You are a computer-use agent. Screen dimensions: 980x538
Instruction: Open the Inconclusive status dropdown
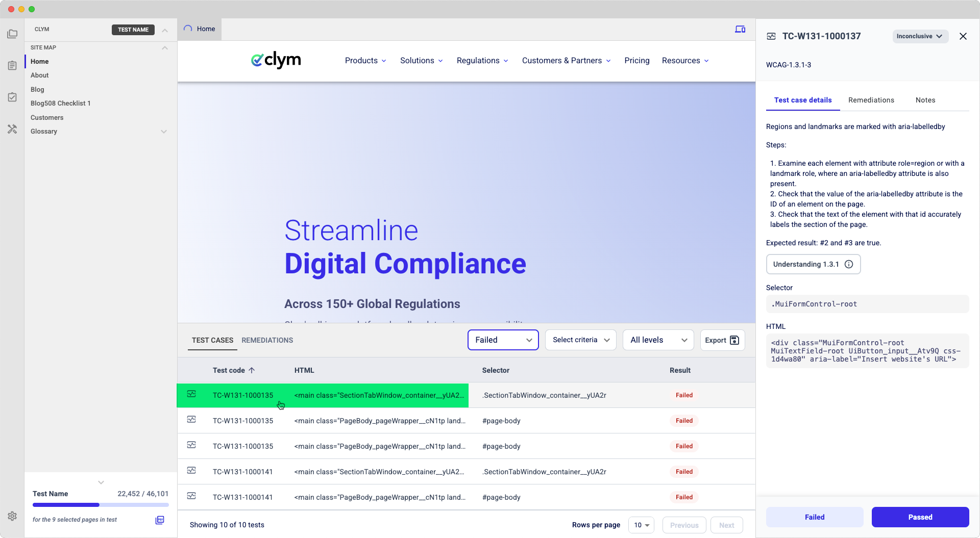tap(920, 36)
